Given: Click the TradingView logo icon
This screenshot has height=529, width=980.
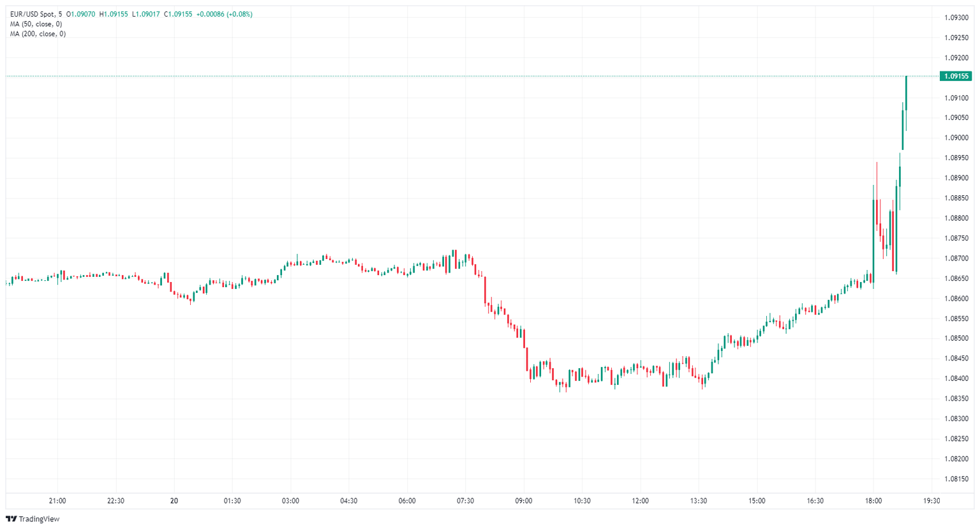Looking at the screenshot, I should click(11, 519).
